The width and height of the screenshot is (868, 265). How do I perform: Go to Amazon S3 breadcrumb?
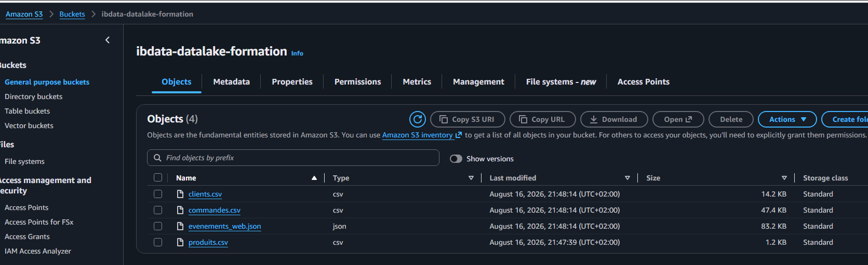point(24,14)
